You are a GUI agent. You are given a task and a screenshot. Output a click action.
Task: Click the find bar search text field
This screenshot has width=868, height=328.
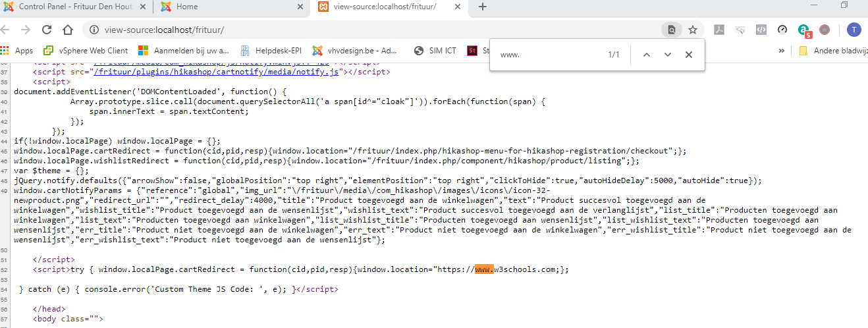550,55
